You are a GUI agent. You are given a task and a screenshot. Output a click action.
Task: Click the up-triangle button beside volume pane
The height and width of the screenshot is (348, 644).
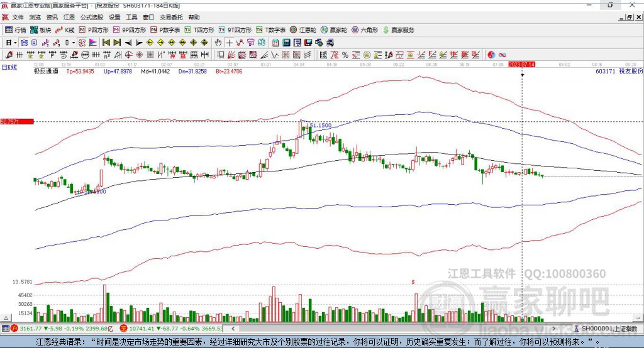point(6,318)
